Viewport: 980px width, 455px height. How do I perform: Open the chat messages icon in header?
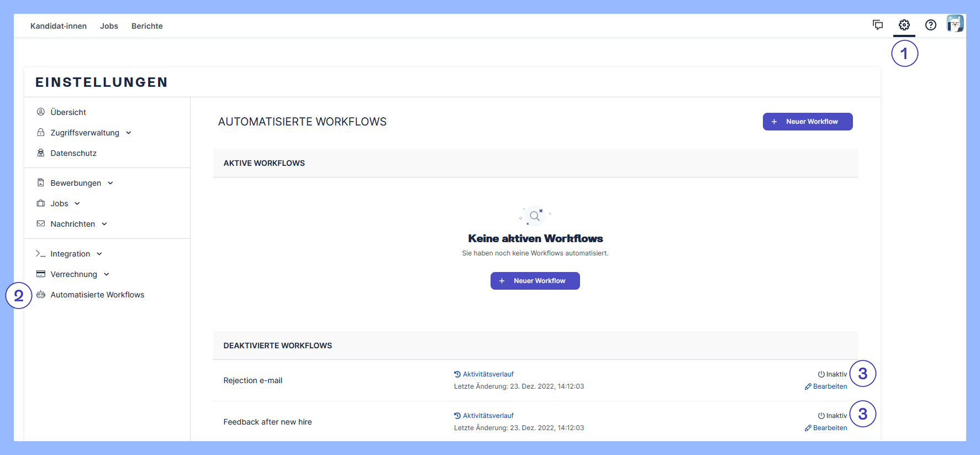877,25
